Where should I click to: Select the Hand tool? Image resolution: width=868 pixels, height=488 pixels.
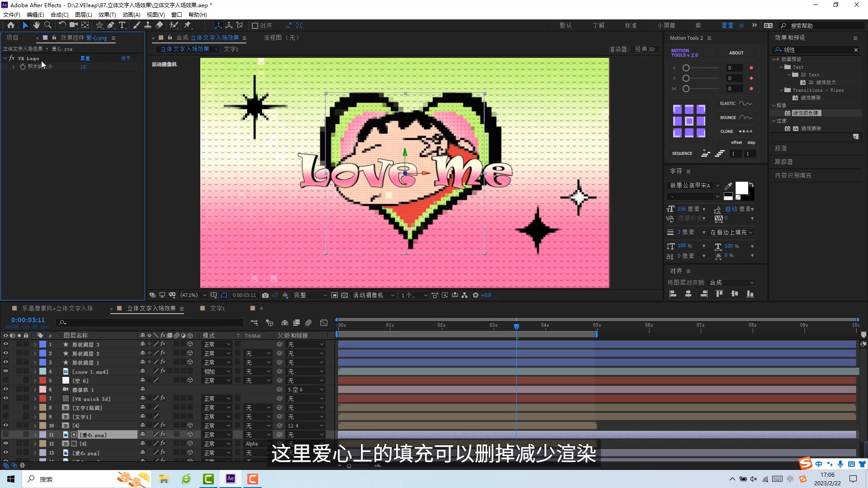(37, 25)
